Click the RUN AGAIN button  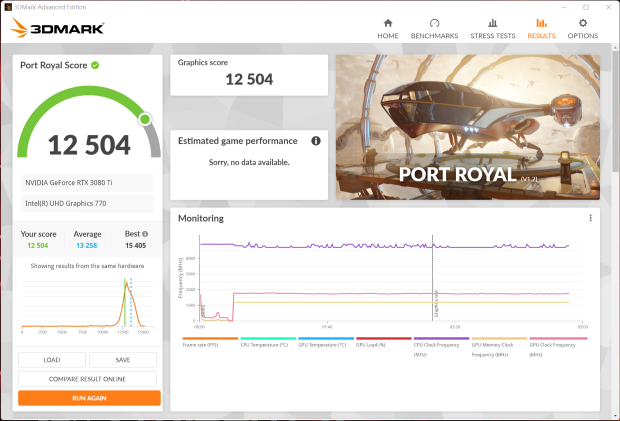[89, 398]
